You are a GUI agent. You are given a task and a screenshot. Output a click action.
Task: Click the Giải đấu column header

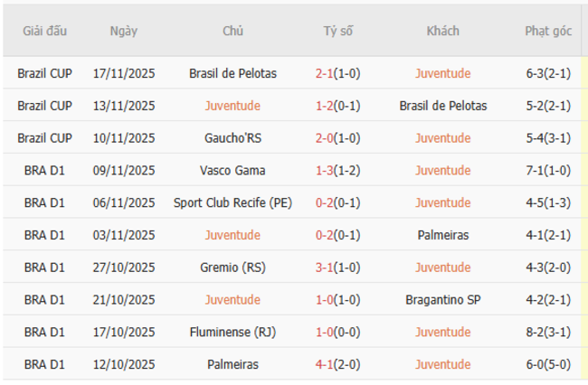pyautogui.click(x=44, y=31)
